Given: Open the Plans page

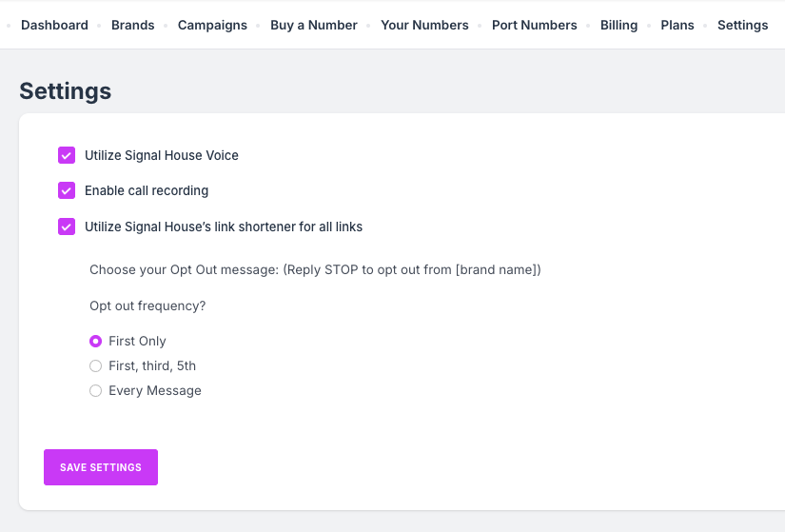Looking at the screenshot, I should click(x=677, y=25).
